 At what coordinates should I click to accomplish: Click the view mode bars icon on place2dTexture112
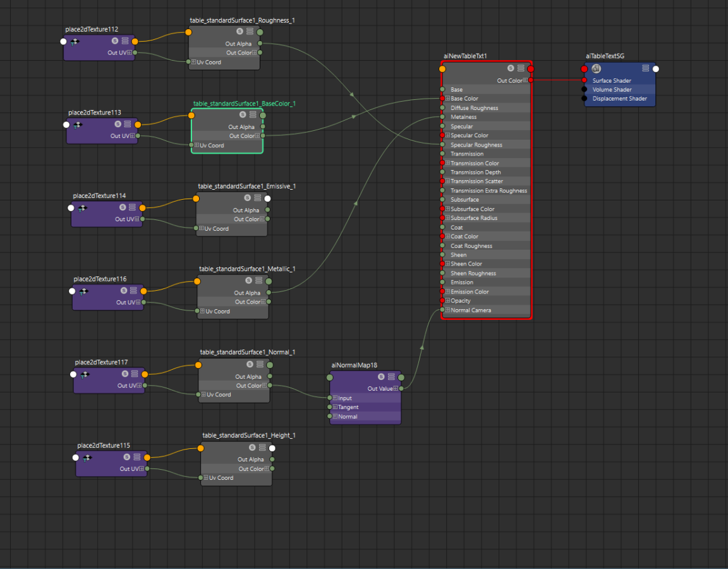(125, 41)
